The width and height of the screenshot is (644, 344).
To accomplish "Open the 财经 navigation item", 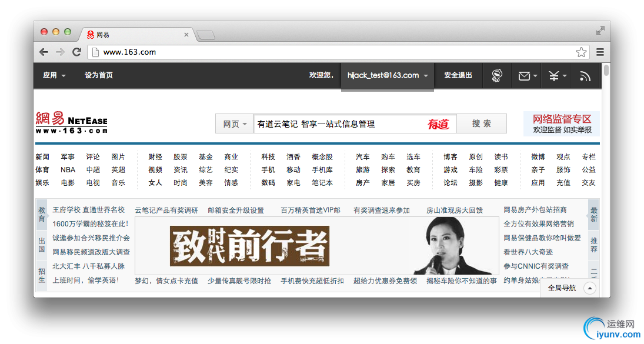I will pyautogui.click(x=155, y=157).
